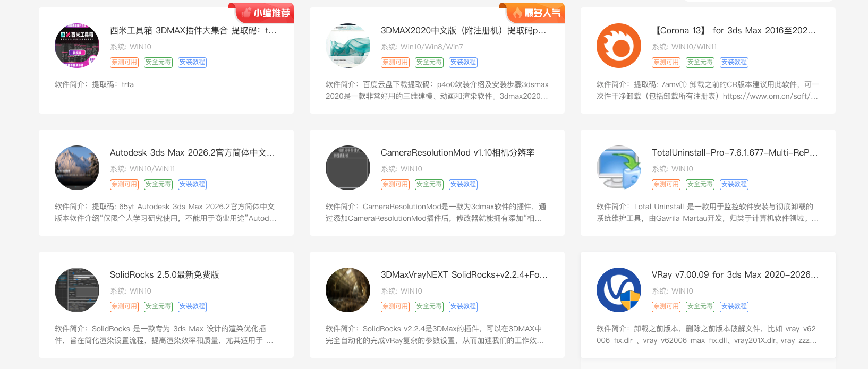The image size is (868, 369).
Task: Open the SolidRocks 2.5.0 screenshot icon
Action: click(77, 290)
